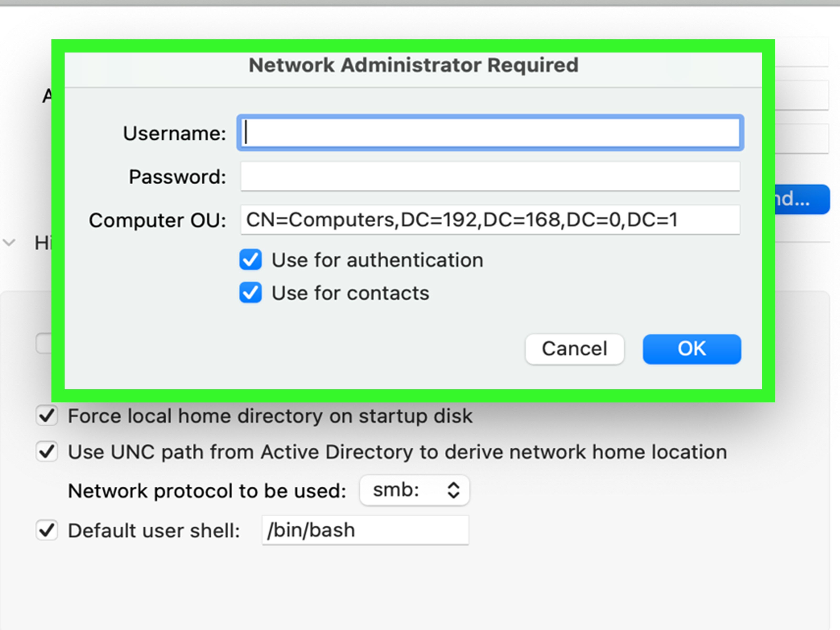Click the checkmark of "Use for authentication"

[x=251, y=260]
